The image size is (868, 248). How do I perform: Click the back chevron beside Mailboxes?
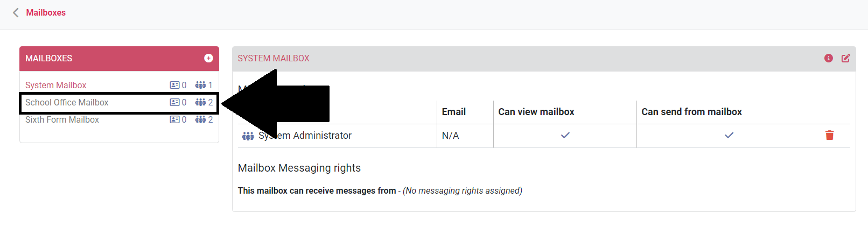[x=16, y=12]
